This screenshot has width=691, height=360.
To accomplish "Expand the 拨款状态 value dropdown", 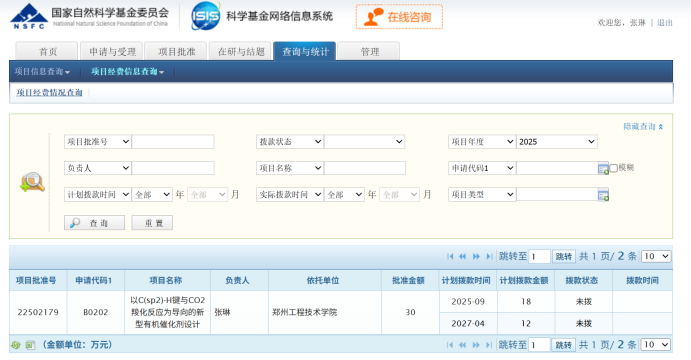I will [x=364, y=142].
